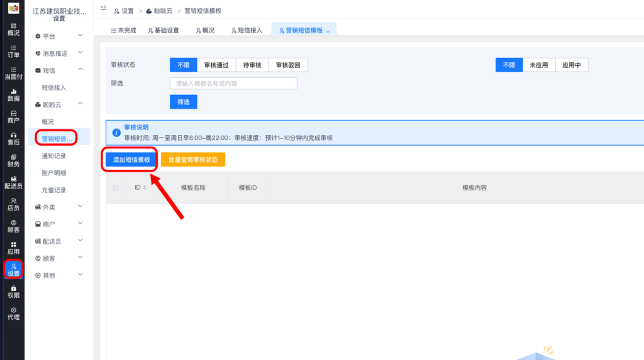This screenshot has height=360, width=644.
Task: Collapse the 短信 menu group
Action: click(x=59, y=70)
